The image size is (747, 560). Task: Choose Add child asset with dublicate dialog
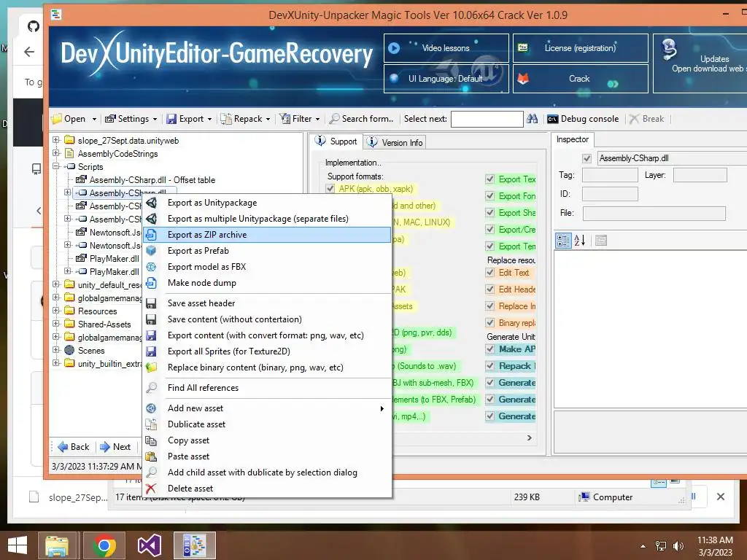pyautogui.click(x=267, y=472)
